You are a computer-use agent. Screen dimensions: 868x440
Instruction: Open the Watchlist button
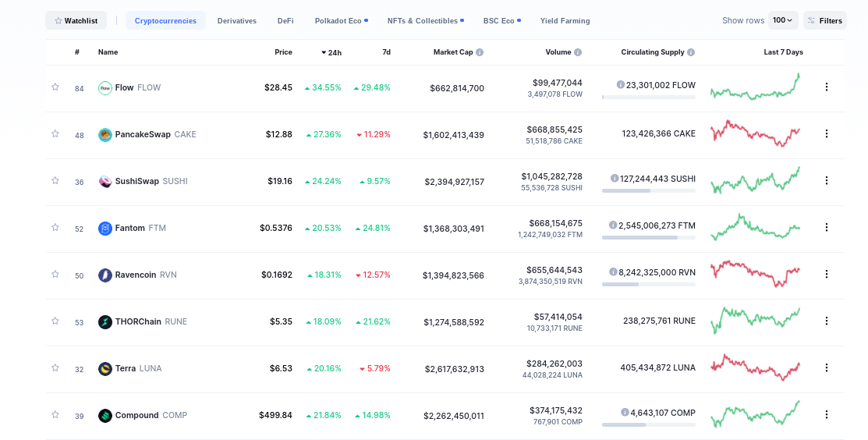tap(76, 20)
